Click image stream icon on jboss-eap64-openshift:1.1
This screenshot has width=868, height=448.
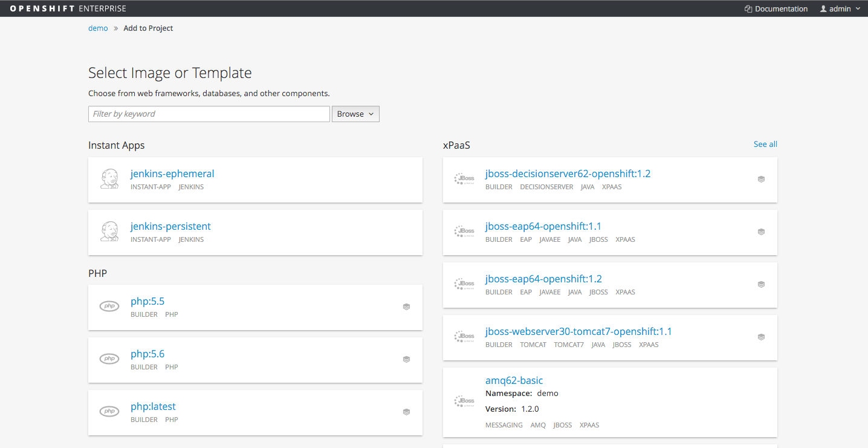tap(761, 232)
